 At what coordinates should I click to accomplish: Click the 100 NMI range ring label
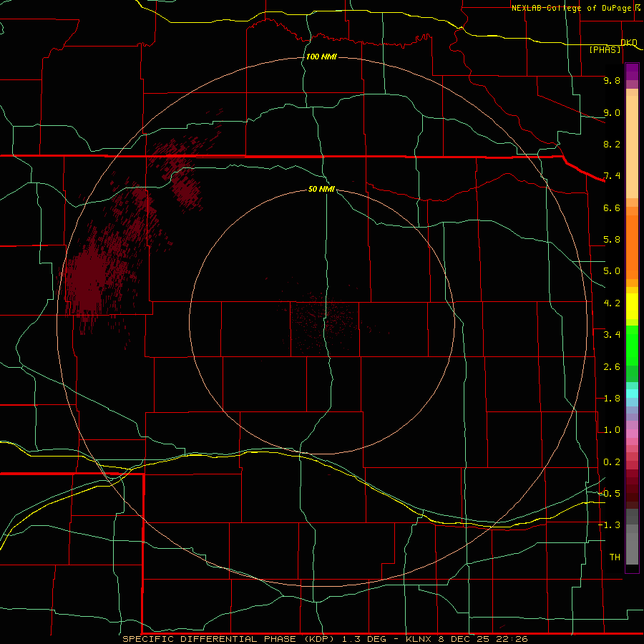(321, 57)
